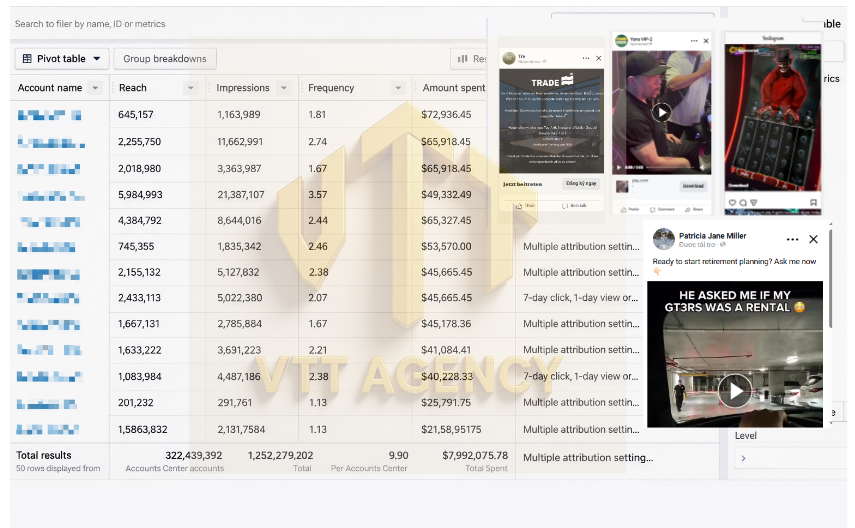Click Patricia Jane Miller profile avatar

pos(664,239)
